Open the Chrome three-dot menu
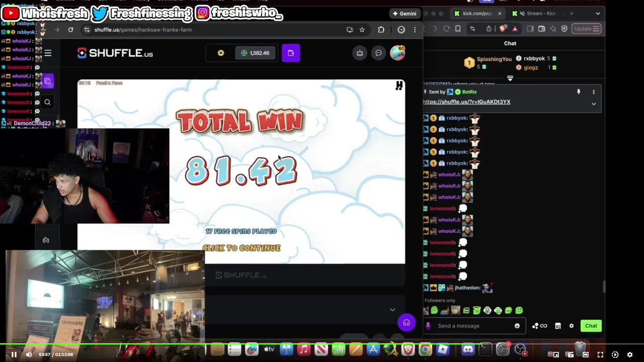The height and width of the screenshot is (362, 644). pyautogui.click(x=415, y=30)
